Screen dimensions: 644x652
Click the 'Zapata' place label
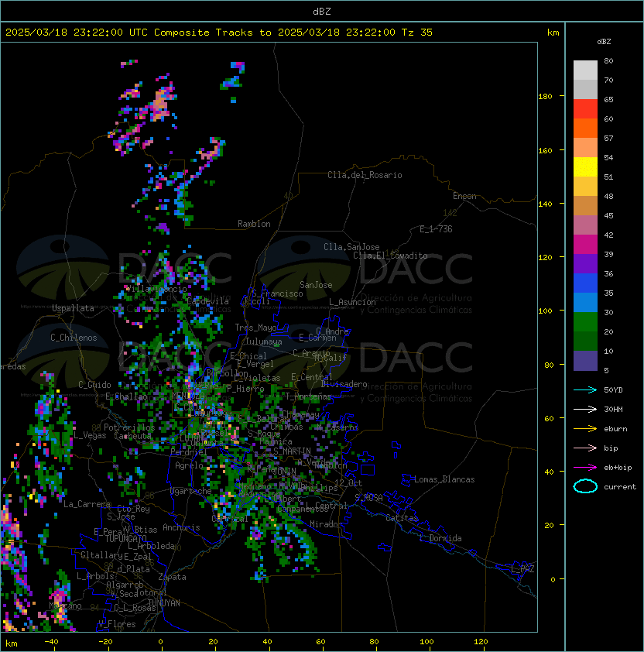coord(172,577)
